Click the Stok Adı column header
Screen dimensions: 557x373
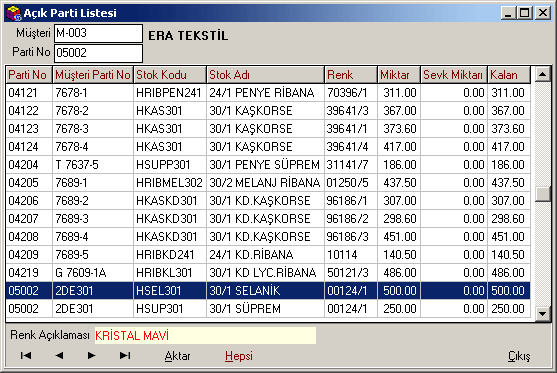pos(266,75)
